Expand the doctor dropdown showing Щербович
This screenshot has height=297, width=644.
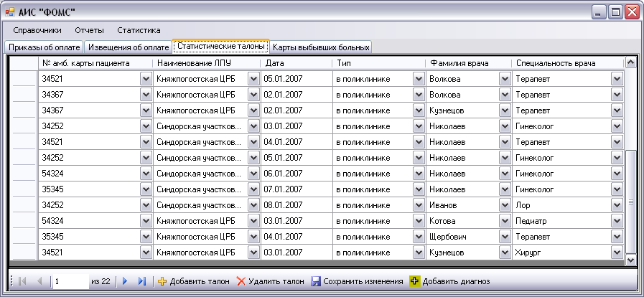[x=504, y=237]
